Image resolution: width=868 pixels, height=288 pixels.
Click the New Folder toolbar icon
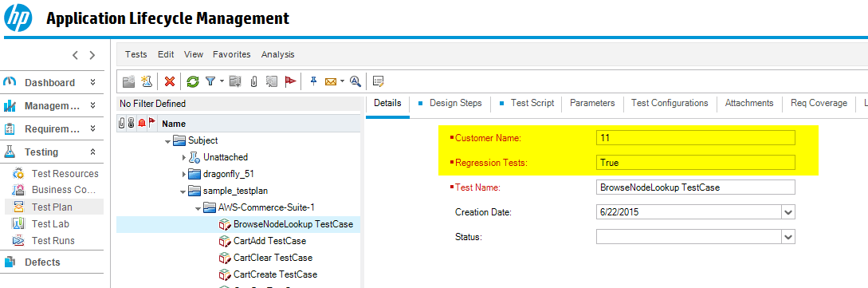click(128, 81)
